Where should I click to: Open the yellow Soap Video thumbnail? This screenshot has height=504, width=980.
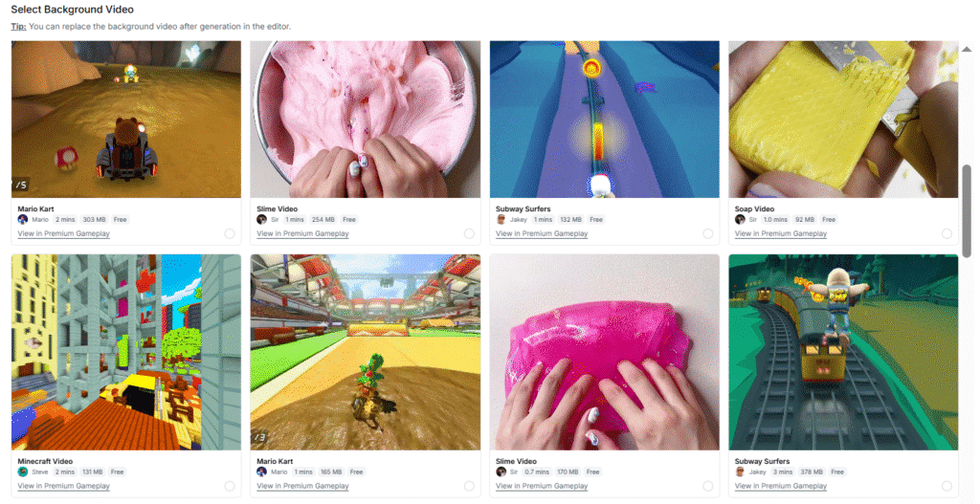(x=843, y=120)
